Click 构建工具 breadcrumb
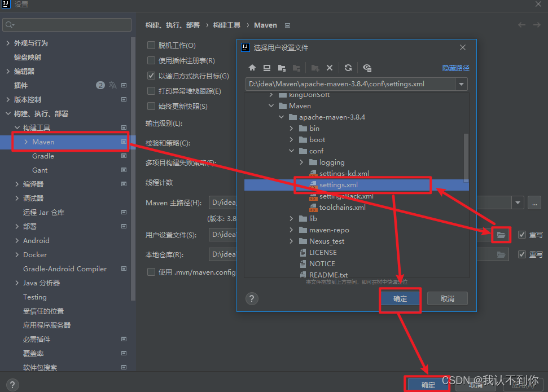Viewport: 548px width, 392px height. (227, 25)
